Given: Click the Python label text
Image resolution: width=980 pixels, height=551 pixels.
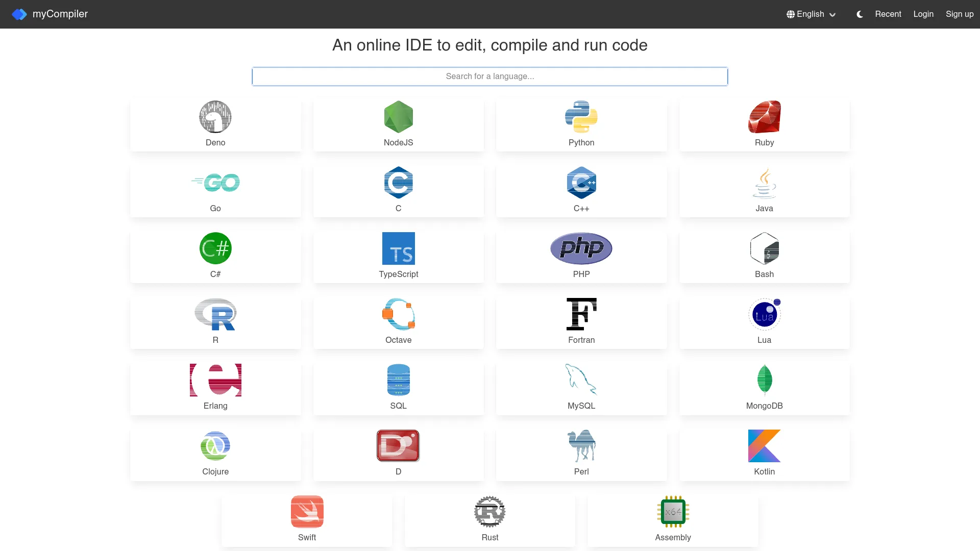Looking at the screenshot, I should pyautogui.click(x=581, y=143).
